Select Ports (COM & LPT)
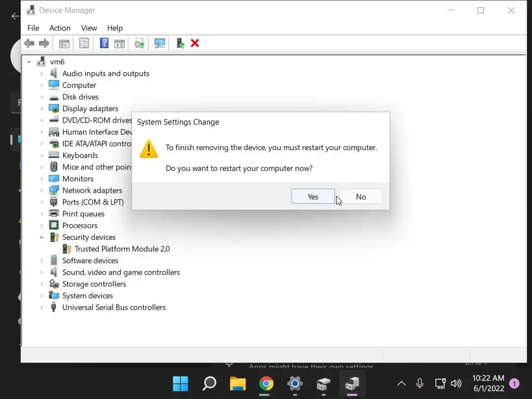The image size is (532, 399). (93, 202)
